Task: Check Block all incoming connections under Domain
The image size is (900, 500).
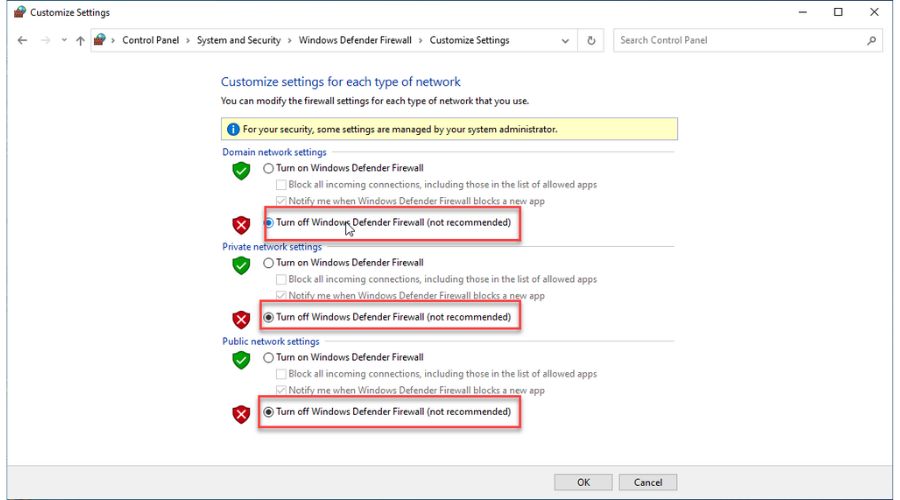Action: (281, 185)
